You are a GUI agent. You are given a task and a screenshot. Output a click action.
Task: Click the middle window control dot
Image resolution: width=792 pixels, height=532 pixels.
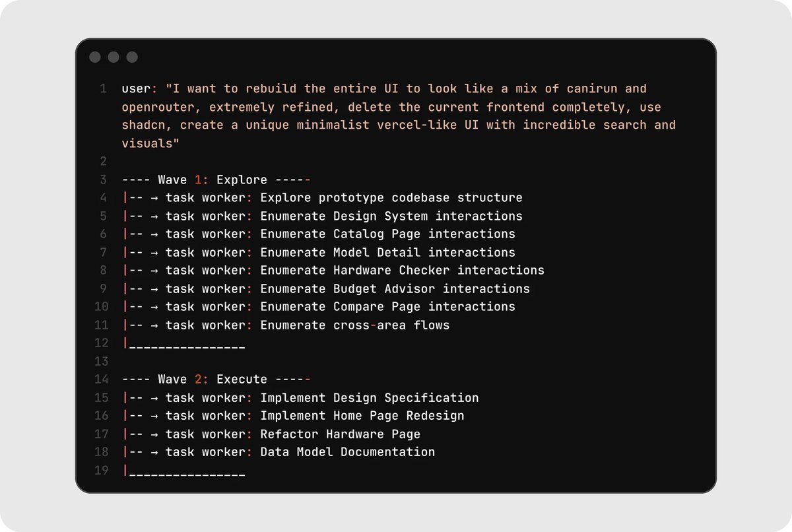(x=114, y=57)
